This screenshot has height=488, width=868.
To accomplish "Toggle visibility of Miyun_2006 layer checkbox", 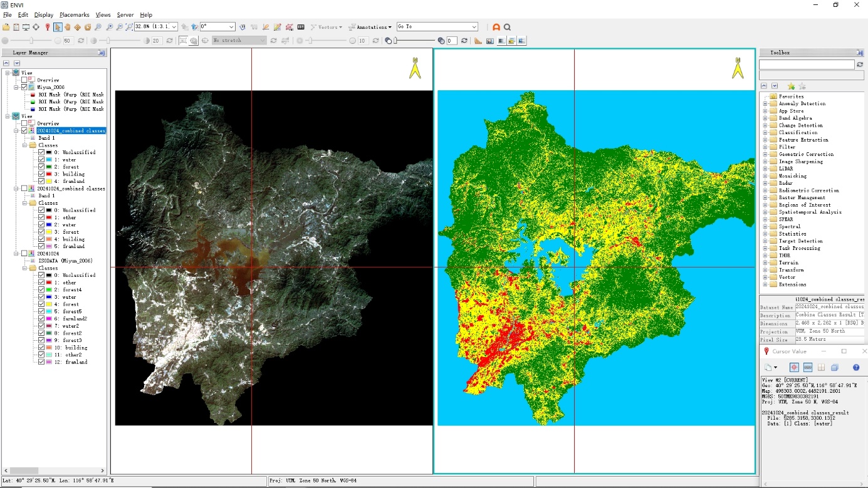I will (x=24, y=87).
